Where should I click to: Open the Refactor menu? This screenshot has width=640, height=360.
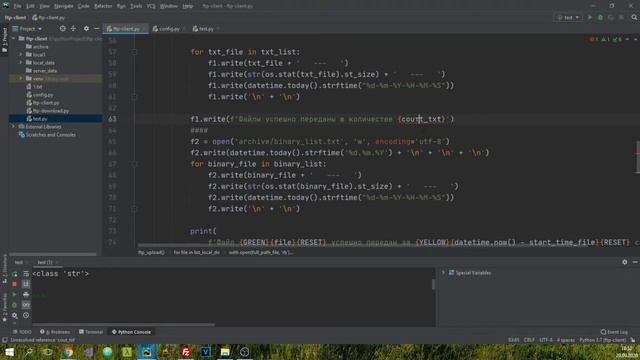103,6
